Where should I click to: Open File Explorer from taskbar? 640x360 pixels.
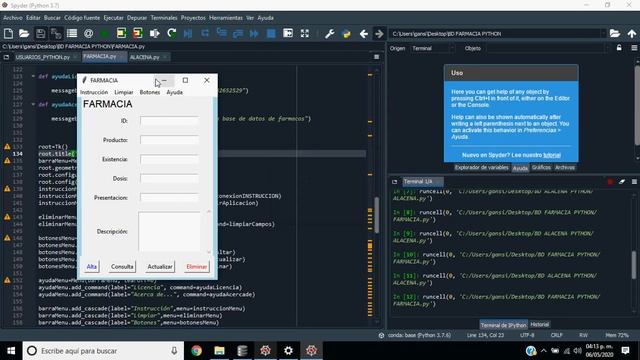click(x=219, y=351)
